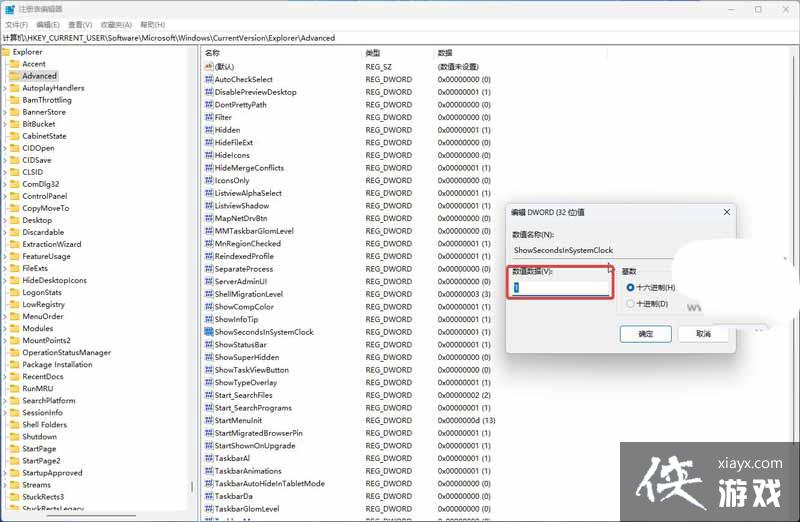Select the MMTaskbarGlomLevel value row

(x=254, y=231)
